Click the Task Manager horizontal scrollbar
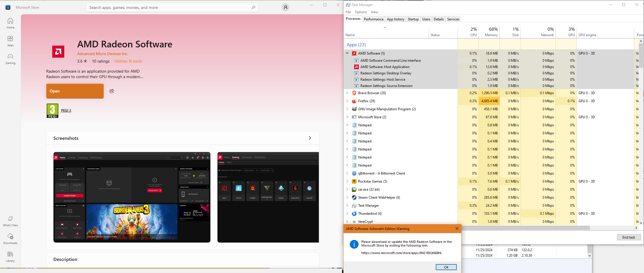The height and width of the screenshot is (273, 644). tap(526, 228)
